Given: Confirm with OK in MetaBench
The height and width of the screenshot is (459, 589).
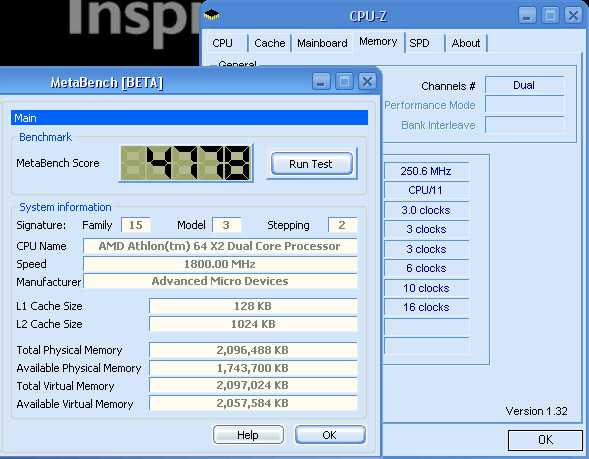Looking at the screenshot, I should click(x=330, y=435).
